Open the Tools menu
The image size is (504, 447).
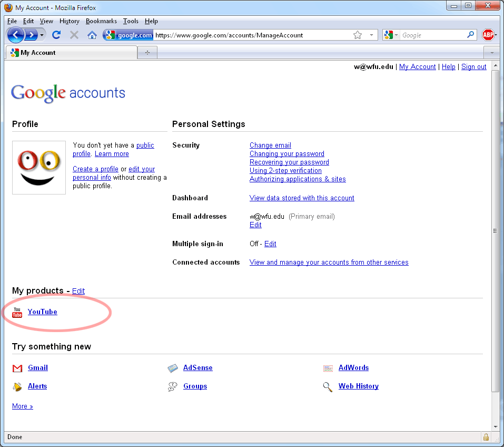131,21
